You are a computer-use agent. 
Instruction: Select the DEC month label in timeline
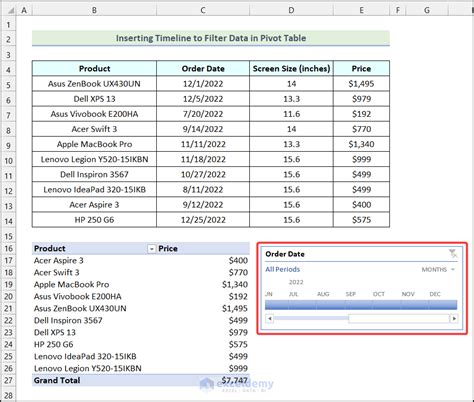click(435, 294)
